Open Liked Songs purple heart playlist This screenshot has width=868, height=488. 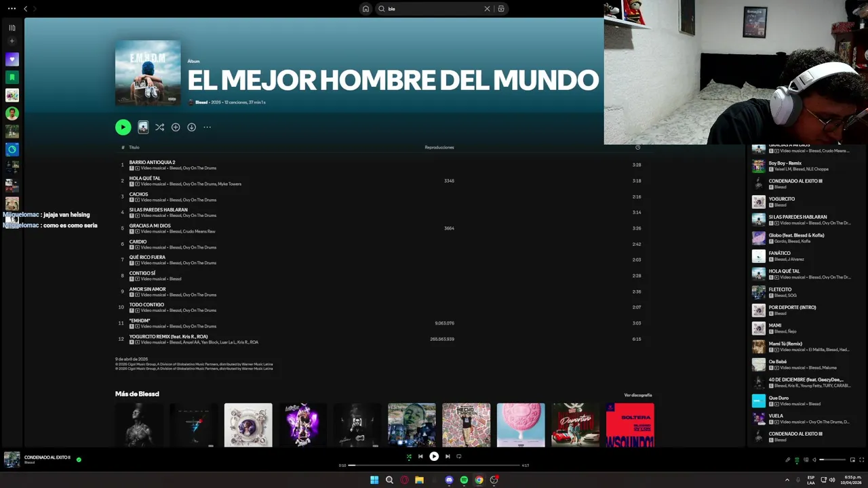point(12,59)
